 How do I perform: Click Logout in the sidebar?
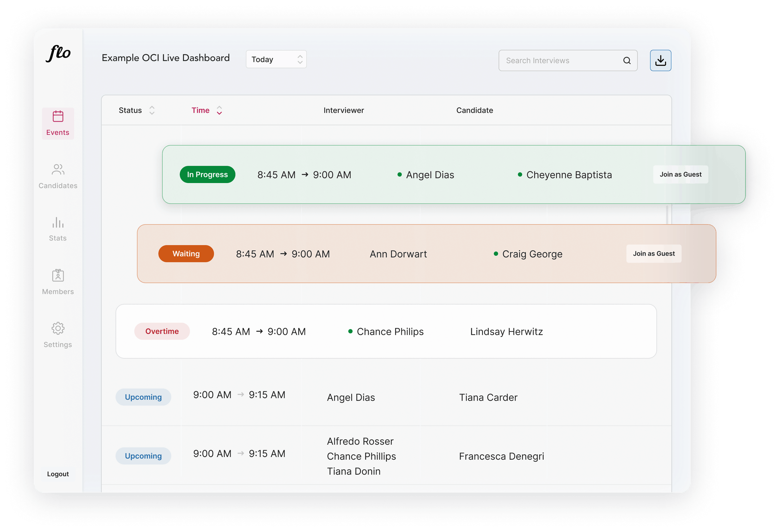point(58,474)
